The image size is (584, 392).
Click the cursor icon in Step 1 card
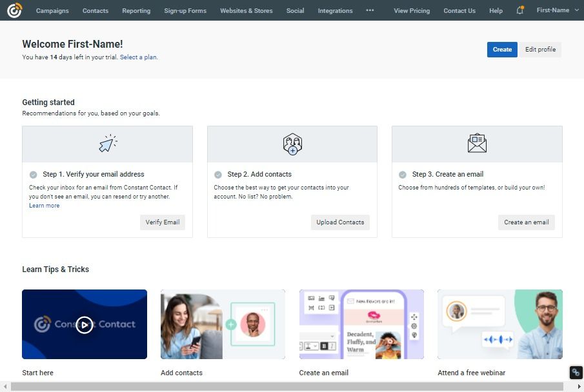click(x=108, y=144)
